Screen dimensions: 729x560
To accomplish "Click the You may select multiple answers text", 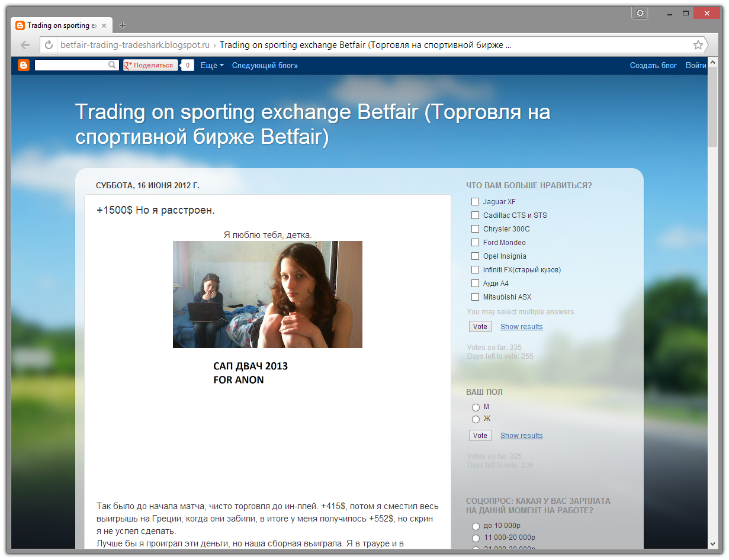I will click(521, 312).
